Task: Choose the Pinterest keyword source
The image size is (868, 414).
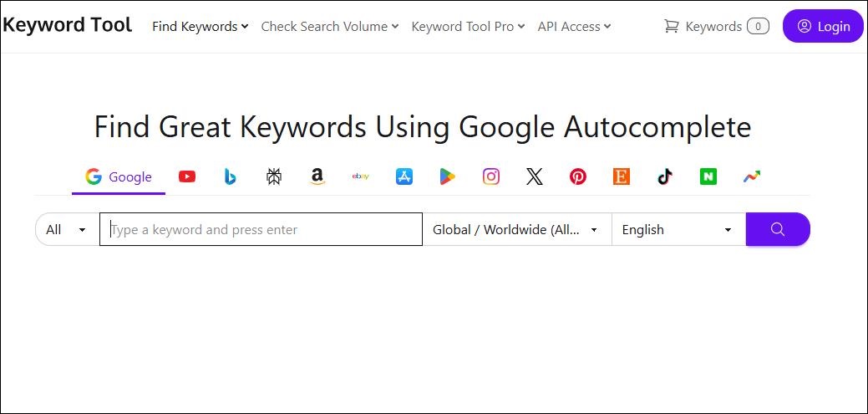Action: 578,176
